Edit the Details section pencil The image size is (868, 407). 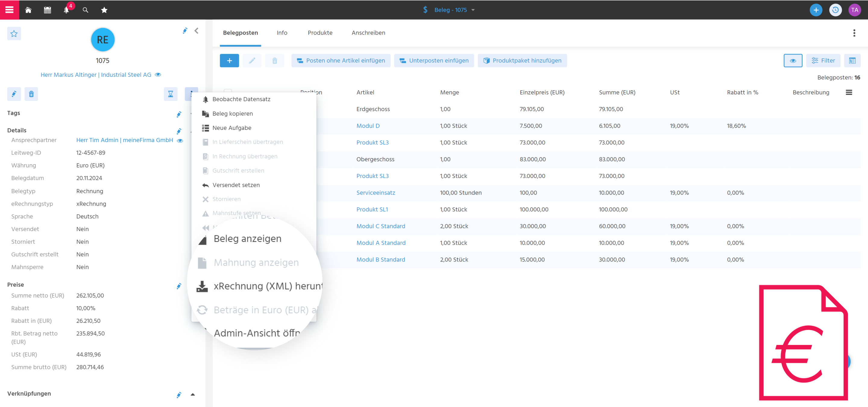tap(179, 131)
